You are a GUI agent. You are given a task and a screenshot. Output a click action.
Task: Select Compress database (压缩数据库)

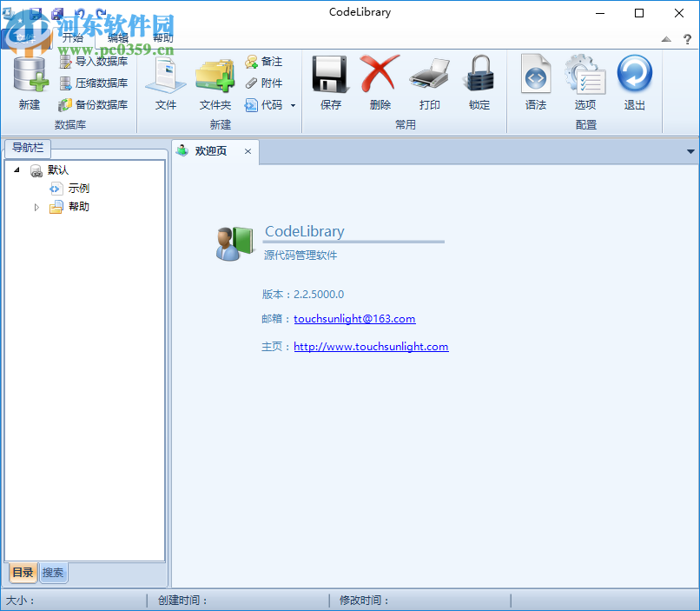[x=93, y=83]
